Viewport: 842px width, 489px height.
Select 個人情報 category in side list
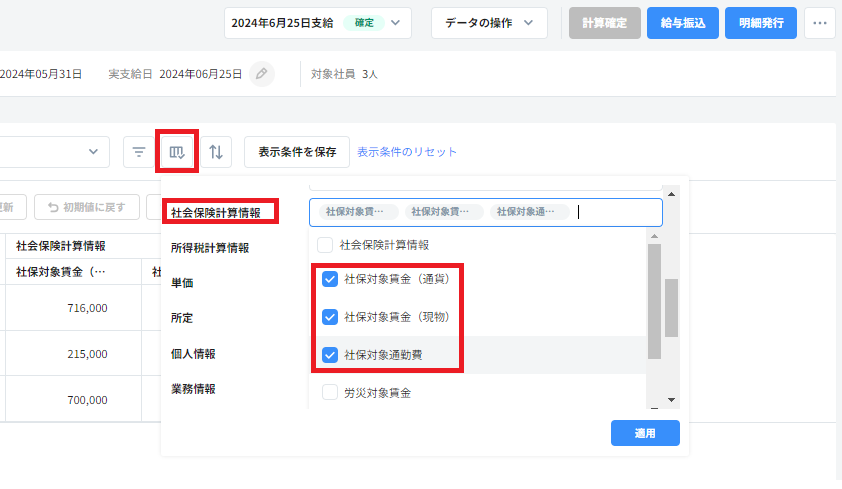(x=193, y=354)
